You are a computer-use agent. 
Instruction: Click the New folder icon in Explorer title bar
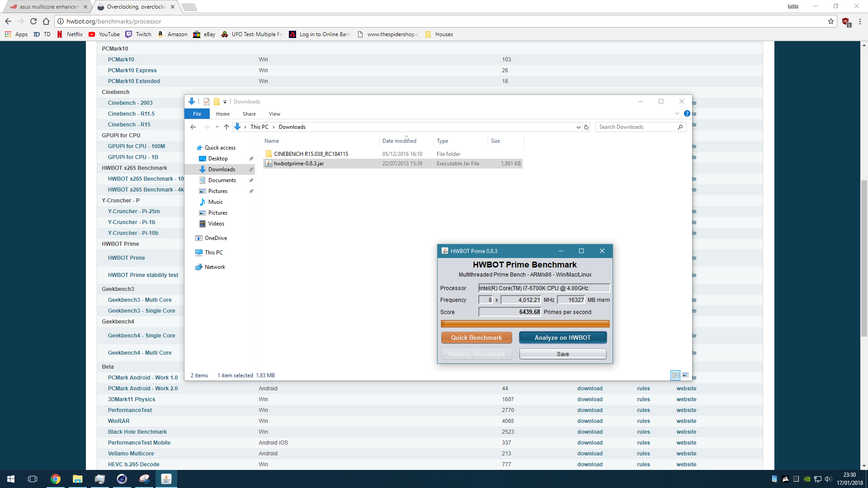pyautogui.click(x=217, y=102)
